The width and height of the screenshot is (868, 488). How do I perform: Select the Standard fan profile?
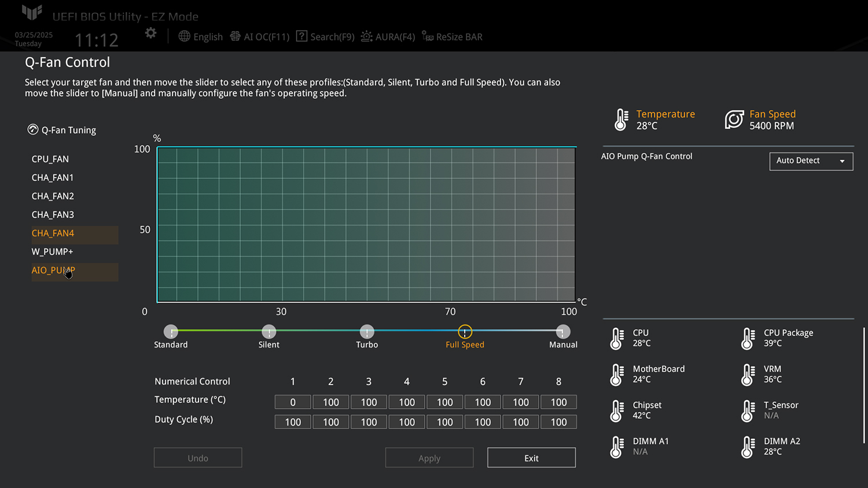pyautogui.click(x=171, y=332)
